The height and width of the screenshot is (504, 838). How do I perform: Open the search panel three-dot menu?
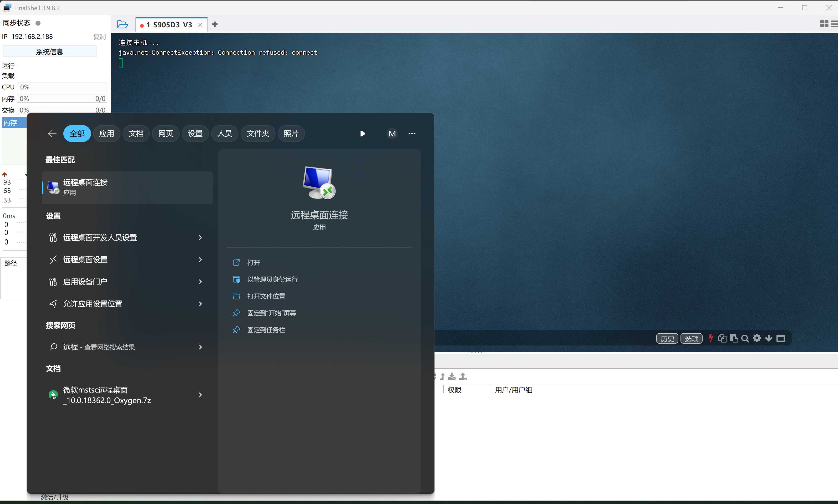click(x=412, y=134)
